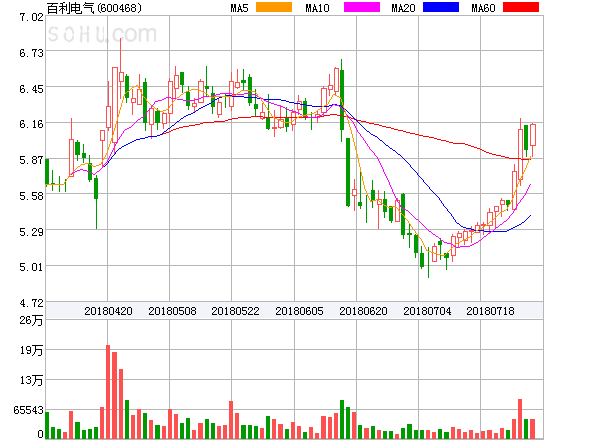Click the lowest green candlestick near 5.01
The height and width of the screenshot is (440, 600).
coord(428,262)
